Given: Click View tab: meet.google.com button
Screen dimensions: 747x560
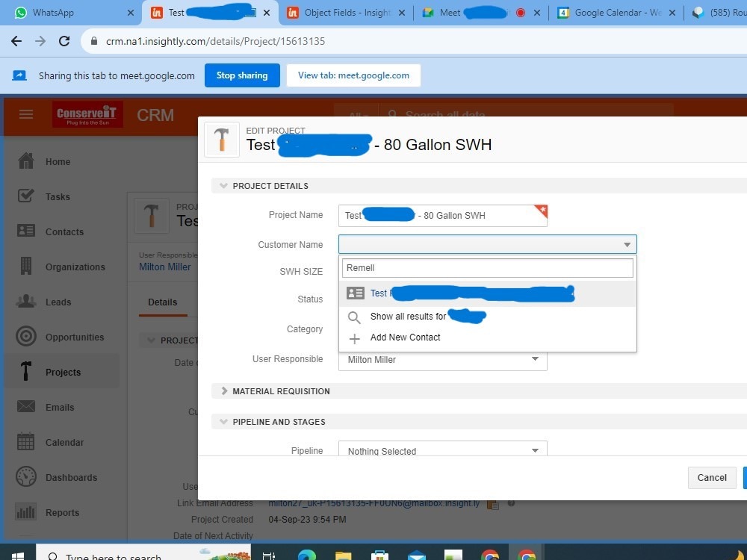Looking at the screenshot, I should click(353, 75).
